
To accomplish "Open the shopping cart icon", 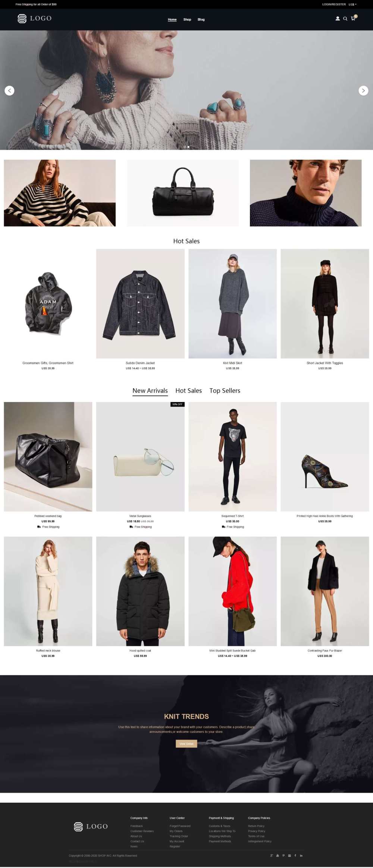I will 353,18.
